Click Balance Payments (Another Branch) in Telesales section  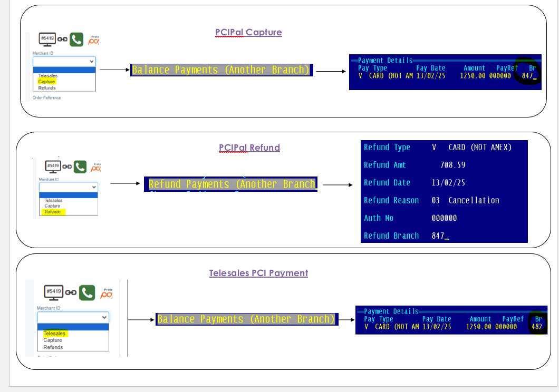click(x=246, y=319)
